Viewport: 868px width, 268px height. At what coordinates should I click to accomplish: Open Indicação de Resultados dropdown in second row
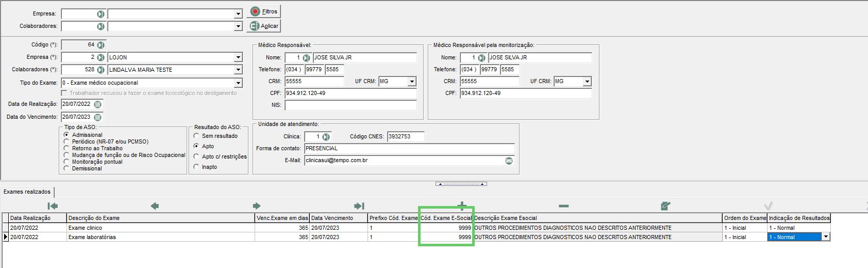pos(826,237)
